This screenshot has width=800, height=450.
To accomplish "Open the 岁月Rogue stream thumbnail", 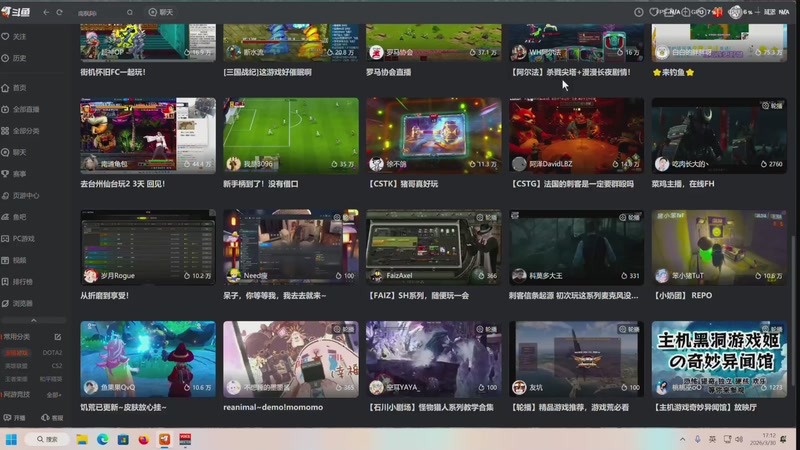I will (147, 247).
